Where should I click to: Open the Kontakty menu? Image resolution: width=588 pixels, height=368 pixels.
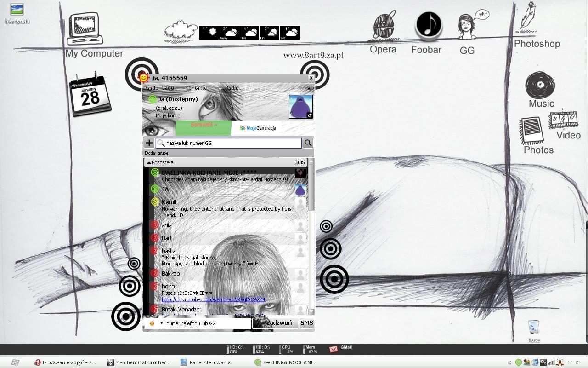click(x=196, y=88)
